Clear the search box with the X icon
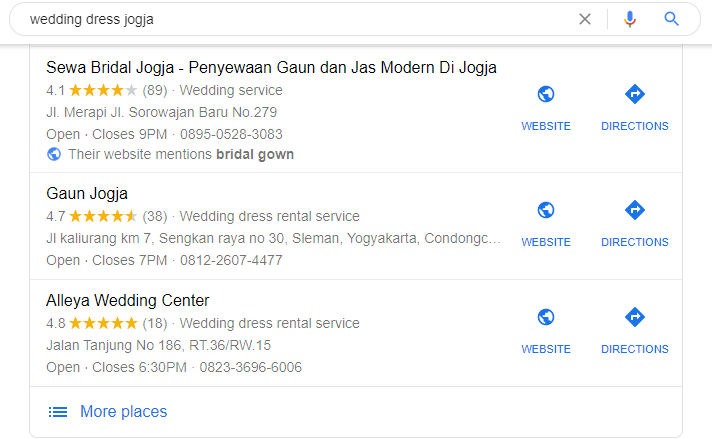712x439 pixels. pos(585,19)
